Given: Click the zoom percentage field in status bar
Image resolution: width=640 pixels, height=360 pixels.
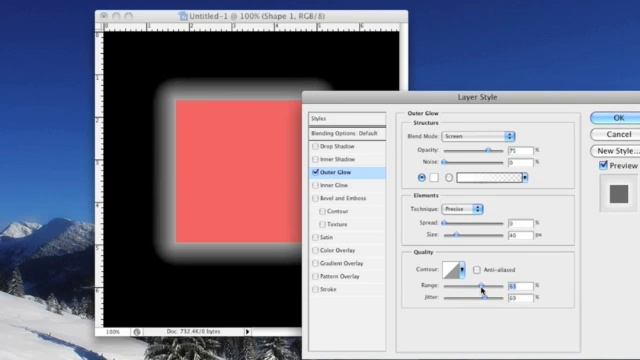Looking at the screenshot, I should pyautogui.click(x=113, y=332).
